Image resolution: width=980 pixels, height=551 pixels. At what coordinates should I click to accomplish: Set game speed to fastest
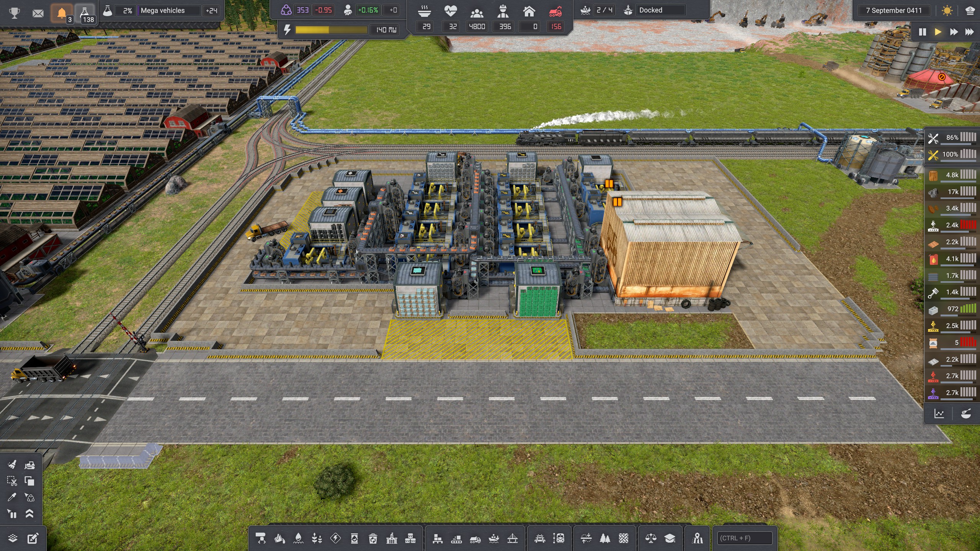pyautogui.click(x=969, y=32)
